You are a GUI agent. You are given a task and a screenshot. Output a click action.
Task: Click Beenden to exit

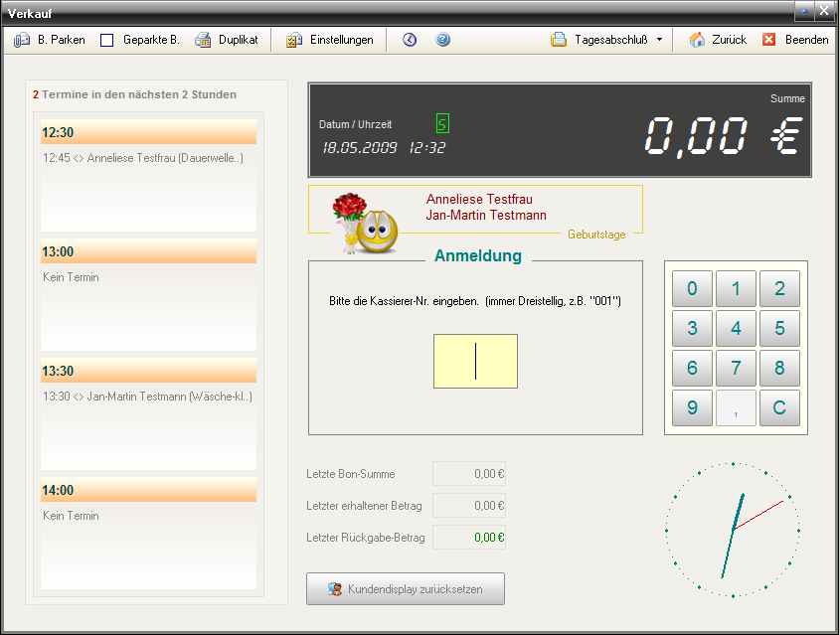795,40
